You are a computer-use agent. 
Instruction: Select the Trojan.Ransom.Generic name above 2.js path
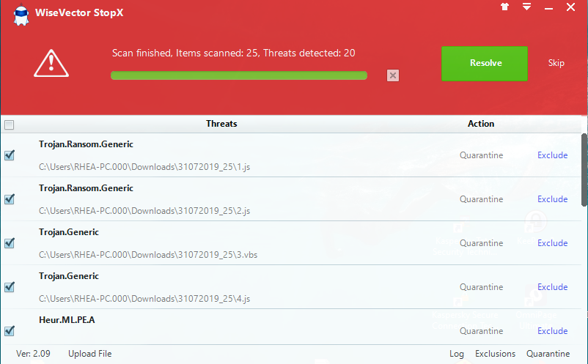(x=86, y=188)
